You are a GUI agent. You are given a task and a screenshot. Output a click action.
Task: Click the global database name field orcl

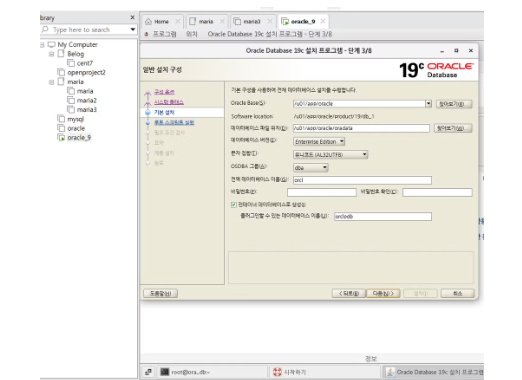(362, 180)
